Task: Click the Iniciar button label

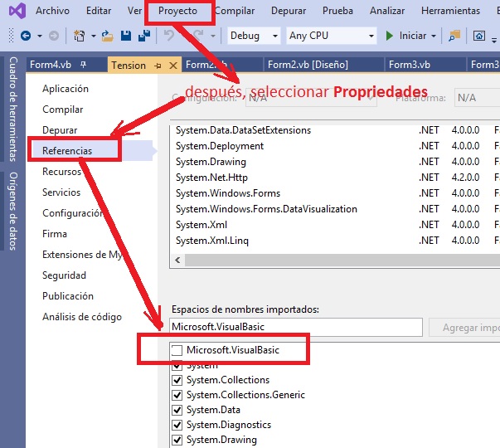Action: pos(413,36)
